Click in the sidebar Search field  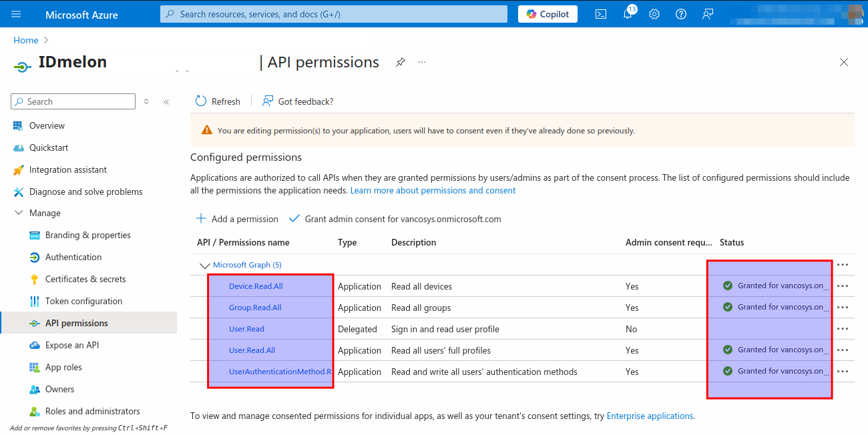pos(73,101)
